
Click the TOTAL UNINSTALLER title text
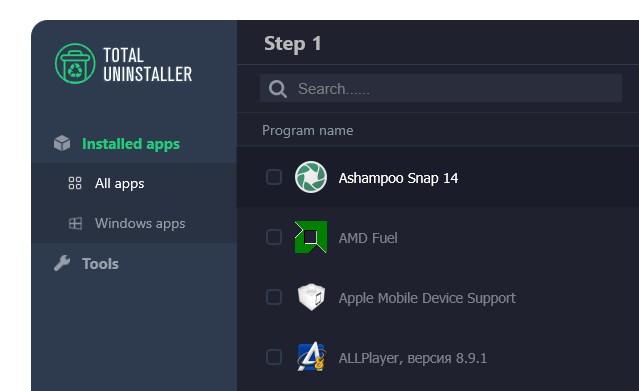click(148, 64)
